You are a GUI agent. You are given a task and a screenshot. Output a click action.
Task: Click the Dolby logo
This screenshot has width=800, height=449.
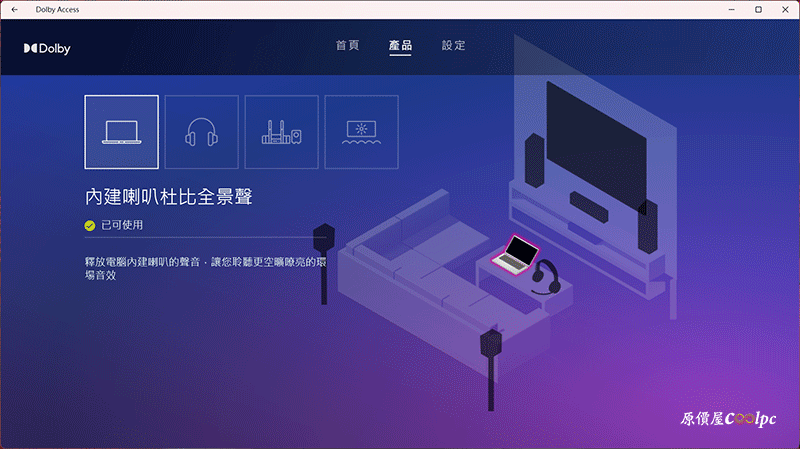click(47, 48)
